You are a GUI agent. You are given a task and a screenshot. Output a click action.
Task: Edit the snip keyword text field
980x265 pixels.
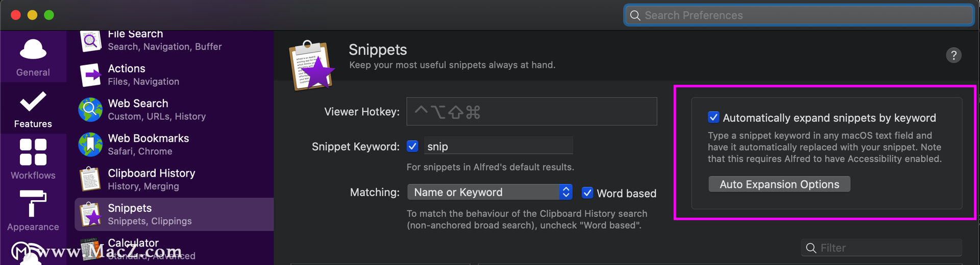coord(498,147)
